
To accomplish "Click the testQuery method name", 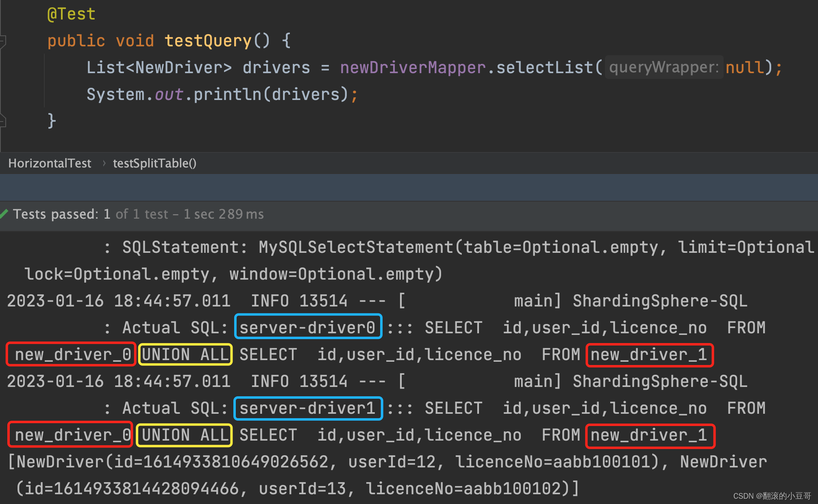I will [x=208, y=41].
